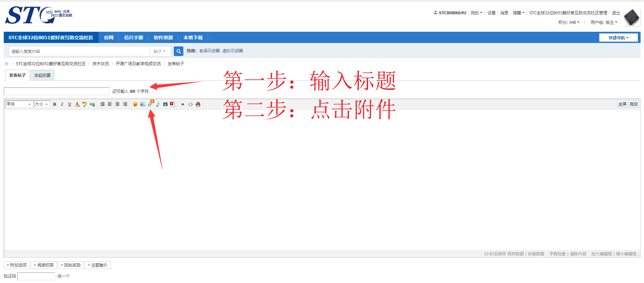
Task: Center-align the text
Action: pyautogui.click(x=117, y=104)
